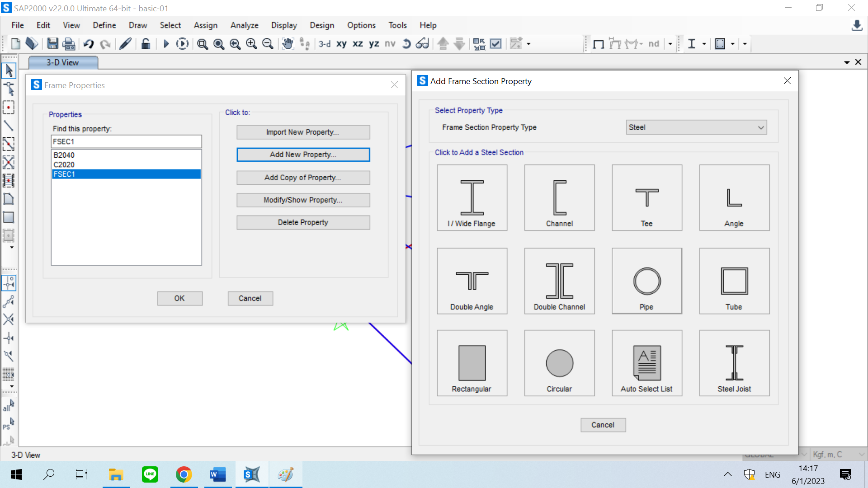The width and height of the screenshot is (868, 488).
Task: Expand the I-section toolbar dropdown arrow
Action: [704, 44]
